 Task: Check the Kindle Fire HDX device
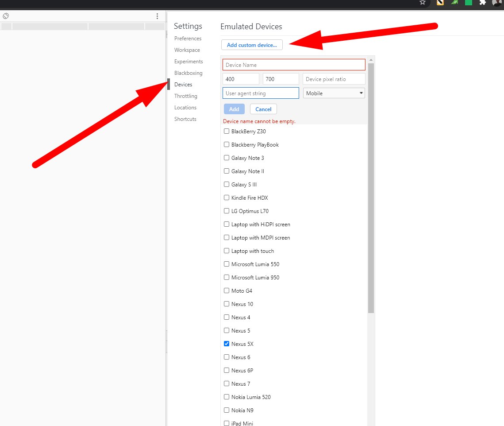pyautogui.click(x=227, y=198)
